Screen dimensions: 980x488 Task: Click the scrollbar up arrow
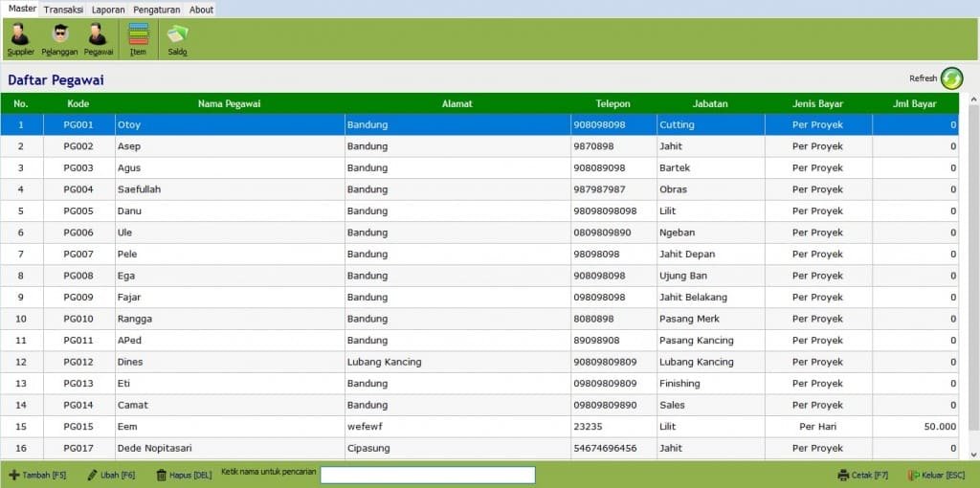click(974, 99)
